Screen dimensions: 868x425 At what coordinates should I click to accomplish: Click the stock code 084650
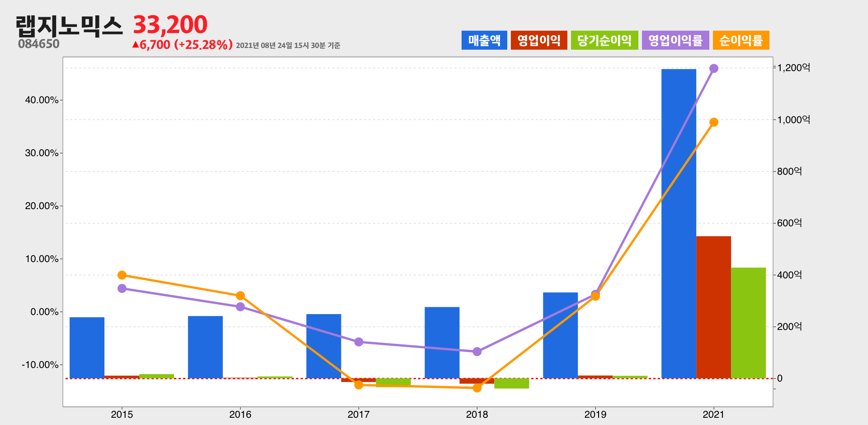39,44
